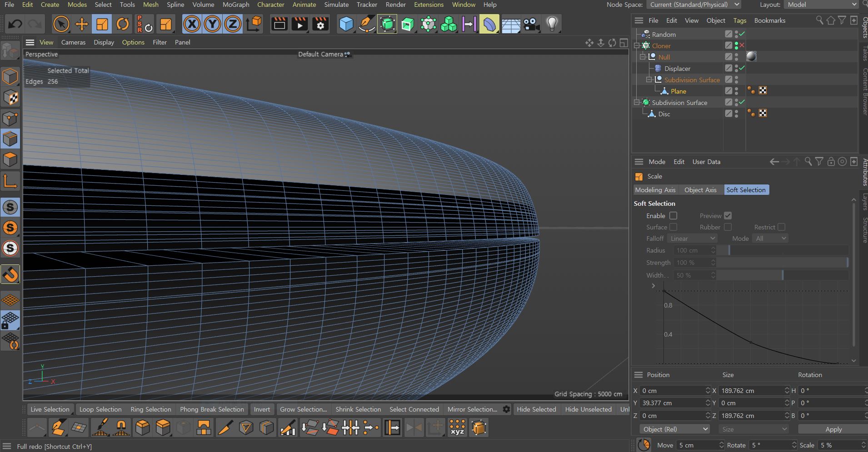Toggle Cloner enable red X mark

742,45
